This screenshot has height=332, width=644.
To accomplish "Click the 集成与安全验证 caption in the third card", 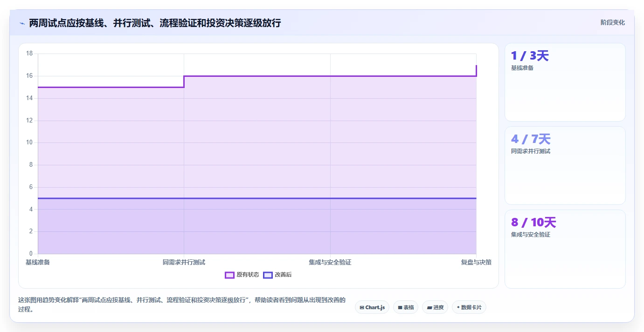I will click(x=531, y=235).
